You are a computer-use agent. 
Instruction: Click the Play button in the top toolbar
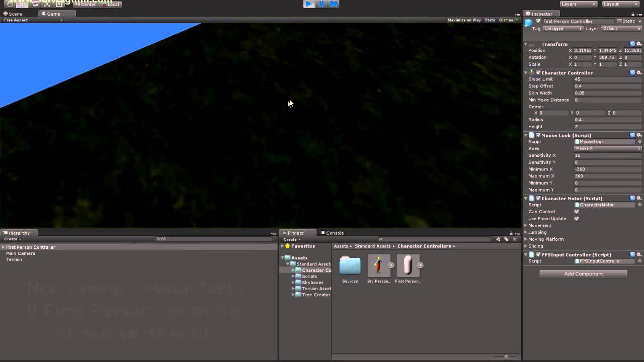309,4
